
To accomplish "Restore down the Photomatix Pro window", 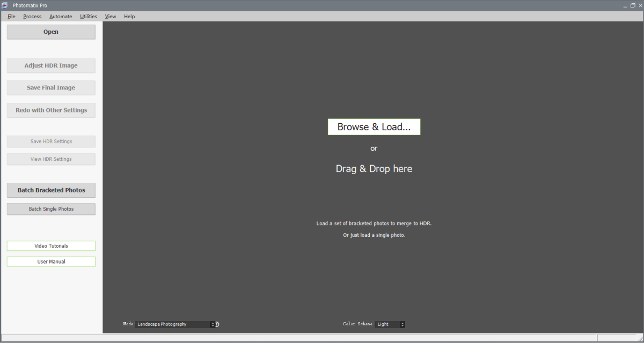I will 633,5.
